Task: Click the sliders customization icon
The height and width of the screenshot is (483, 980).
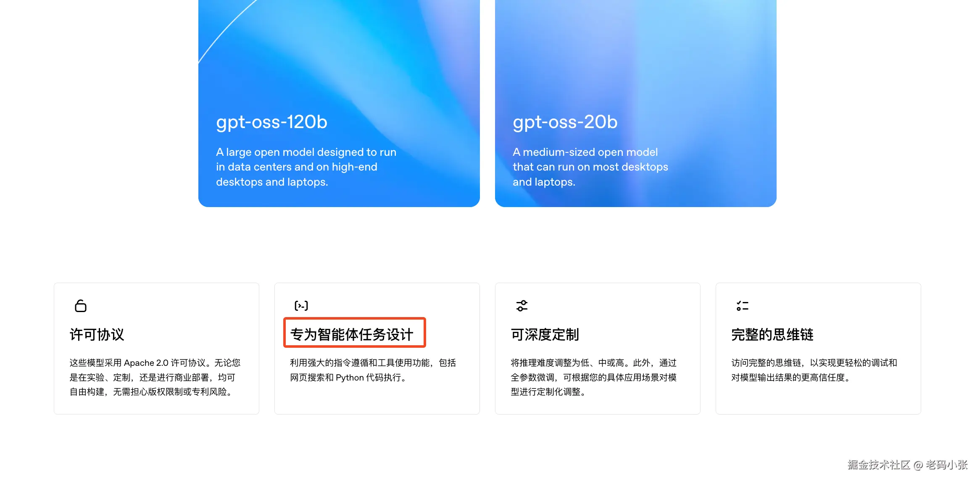Action: click(522, 306)
